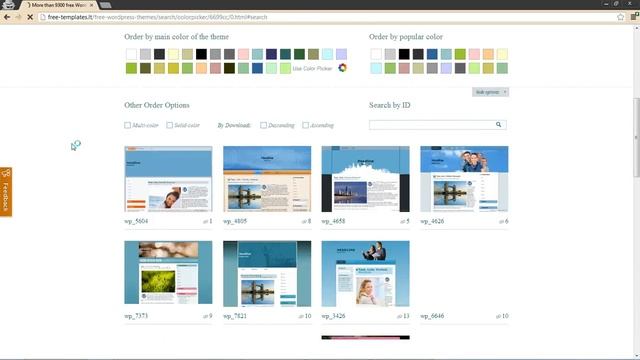The image size is (640, 360).
Task: Click the Use Color Picker link
Action: tap(312, 69)
